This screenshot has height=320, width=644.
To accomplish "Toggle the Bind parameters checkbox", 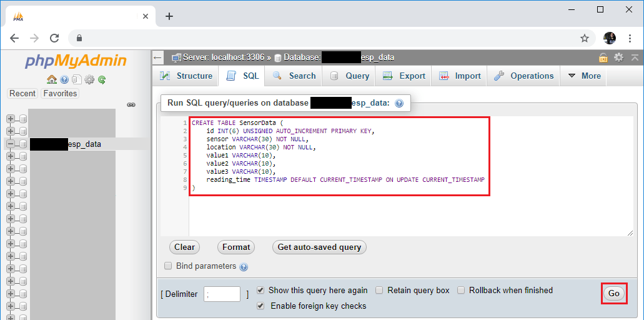I will (168, 266).
